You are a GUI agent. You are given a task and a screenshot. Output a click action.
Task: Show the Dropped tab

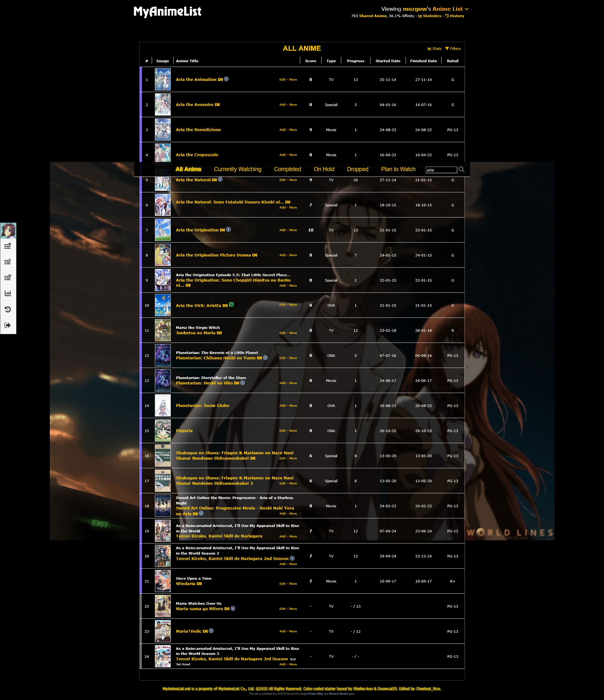click(x=358, y=169)
